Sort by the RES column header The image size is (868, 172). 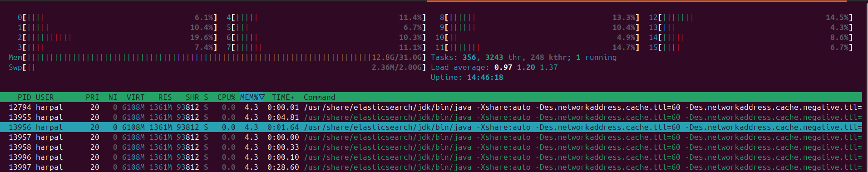pos(165,97)
